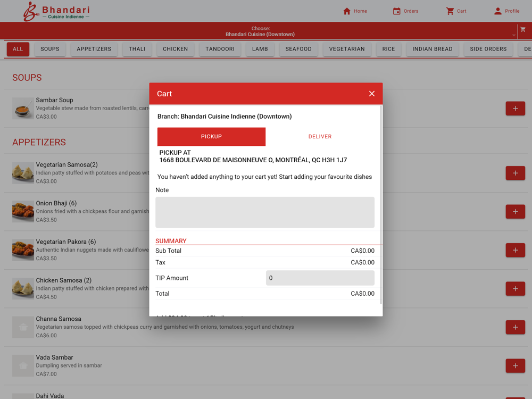Select the SOUPS category tab

50,49
